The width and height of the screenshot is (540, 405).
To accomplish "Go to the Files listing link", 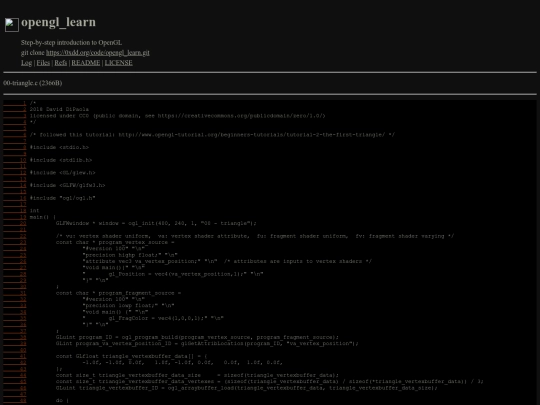I will coord(43,63).
